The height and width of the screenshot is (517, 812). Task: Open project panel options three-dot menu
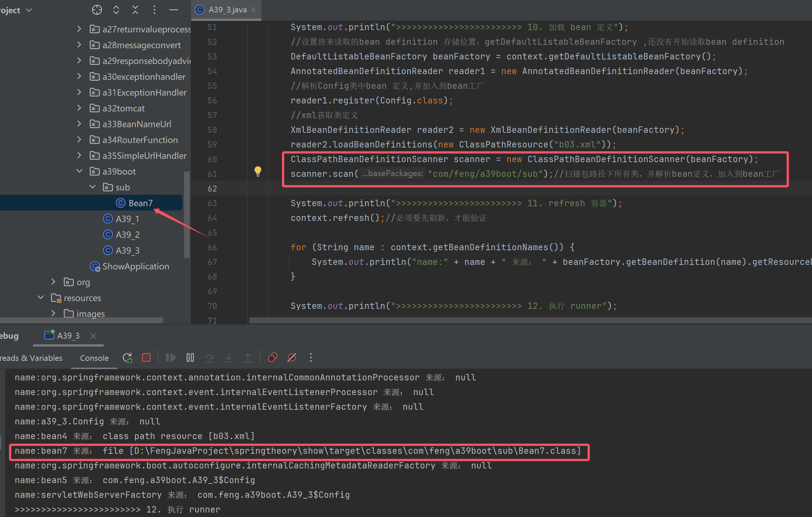(x=155, y=10)
